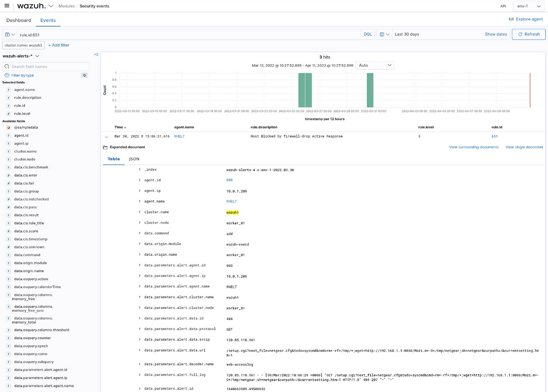Expand the Wazuh menu chevron

point(51,6)
